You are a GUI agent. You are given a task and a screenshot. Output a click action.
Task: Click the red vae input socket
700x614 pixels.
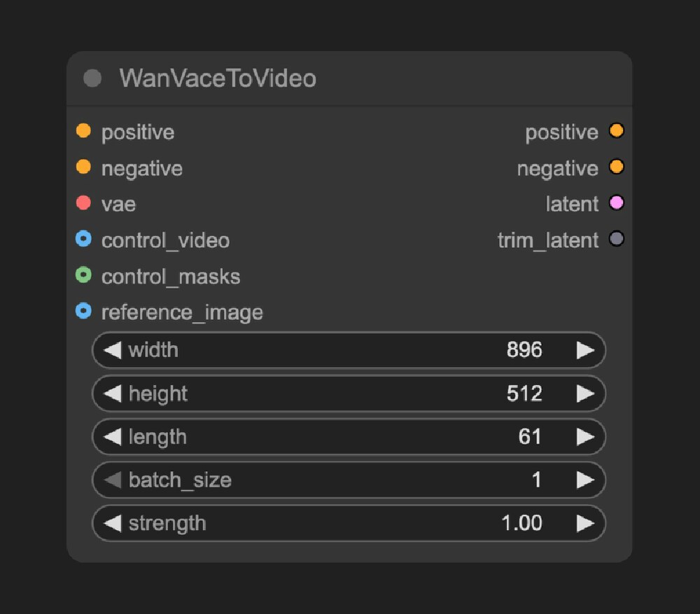pos(83,203)
